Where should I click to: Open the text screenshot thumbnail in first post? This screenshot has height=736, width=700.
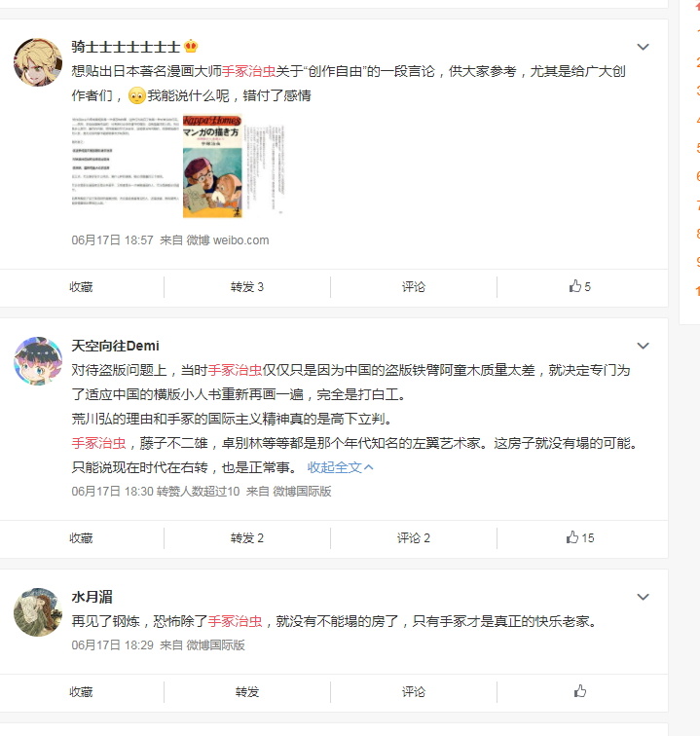(126, 161)
